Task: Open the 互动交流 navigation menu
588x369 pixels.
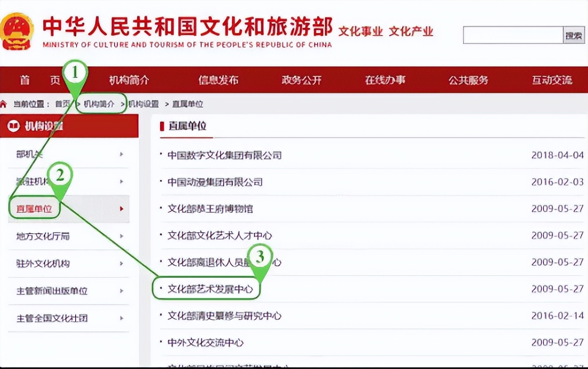Action: pos(552,80)
